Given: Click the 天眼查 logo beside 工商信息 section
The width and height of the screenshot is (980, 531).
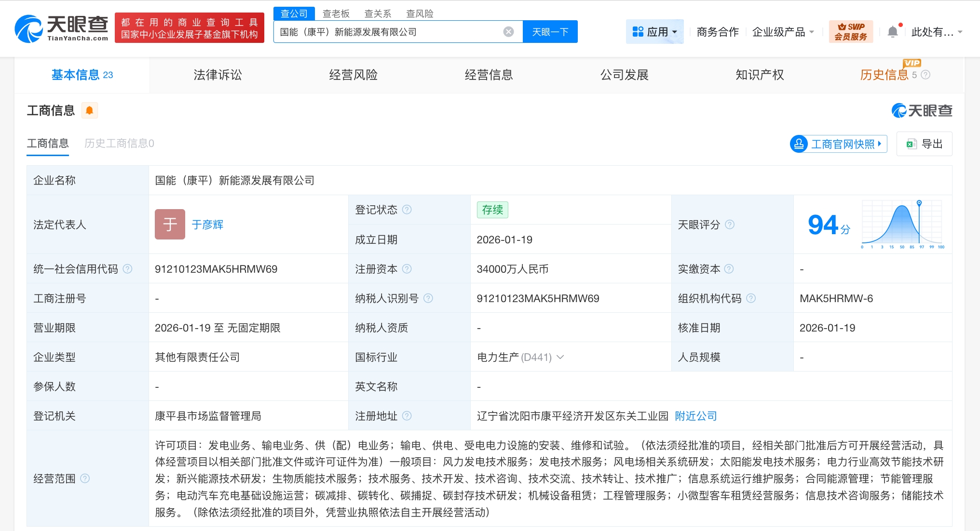Looking at the screenshot, I should tap(923, 110).
